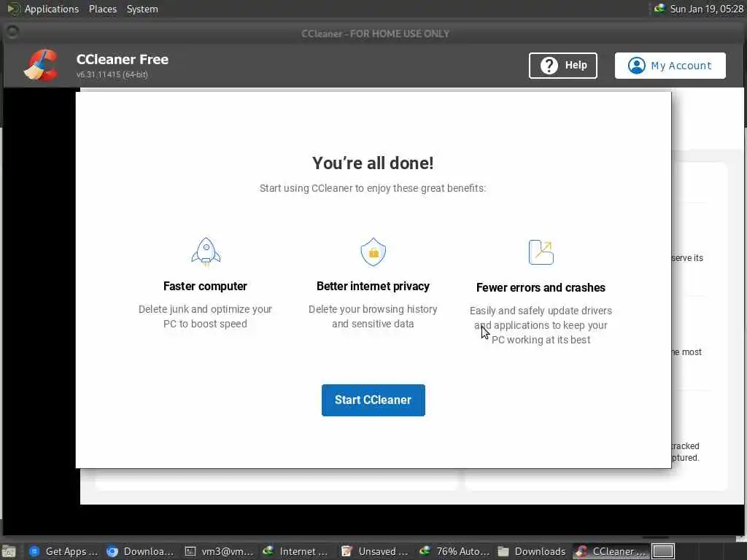Screen dimensions: 747x560
Task: Click the user avatar icon in My Account
Action: pos(636,65)
